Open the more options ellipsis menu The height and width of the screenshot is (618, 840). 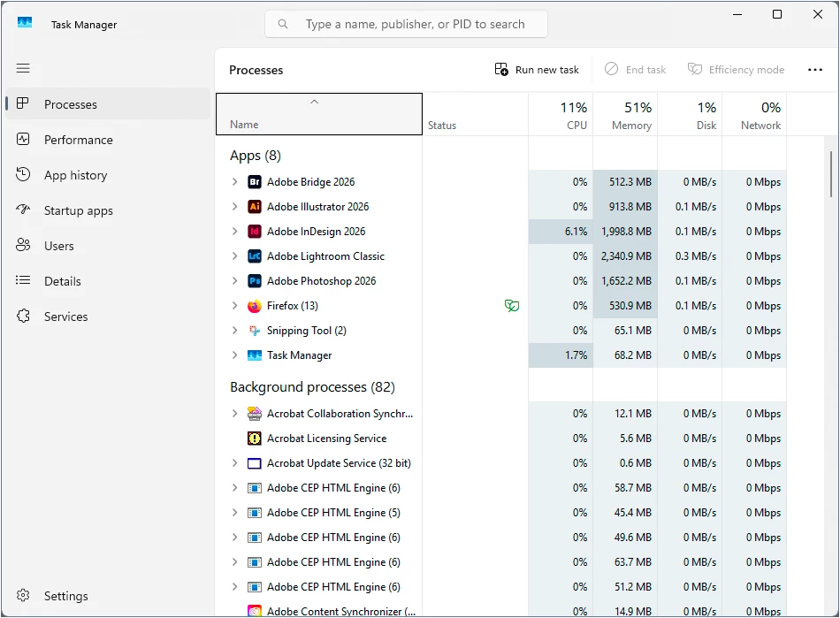815,70
